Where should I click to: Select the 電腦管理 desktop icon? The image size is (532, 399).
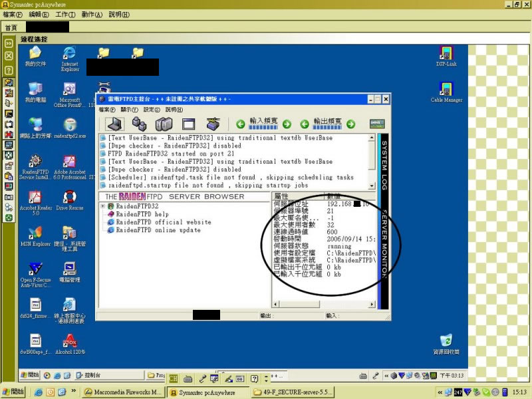70,273
